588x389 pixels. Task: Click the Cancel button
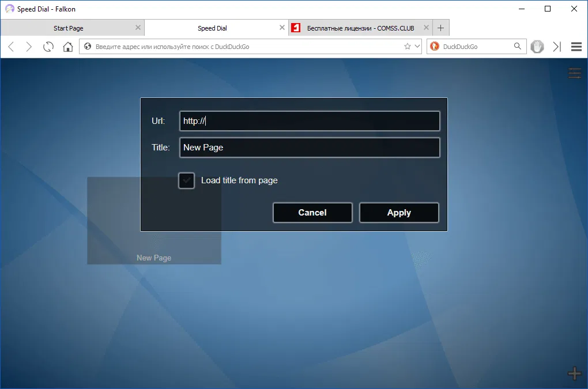(x=312, y=213)
